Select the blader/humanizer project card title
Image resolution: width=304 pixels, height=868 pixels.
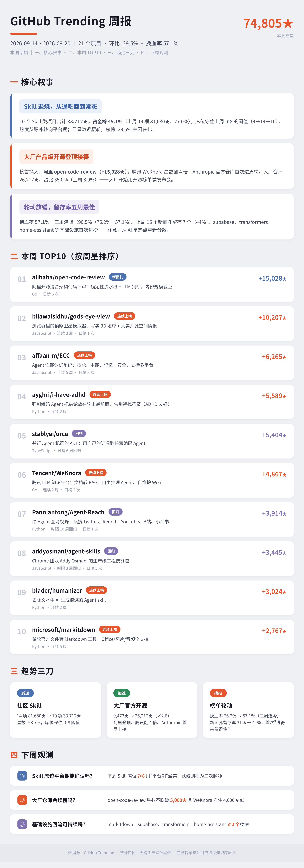[57, 590]
